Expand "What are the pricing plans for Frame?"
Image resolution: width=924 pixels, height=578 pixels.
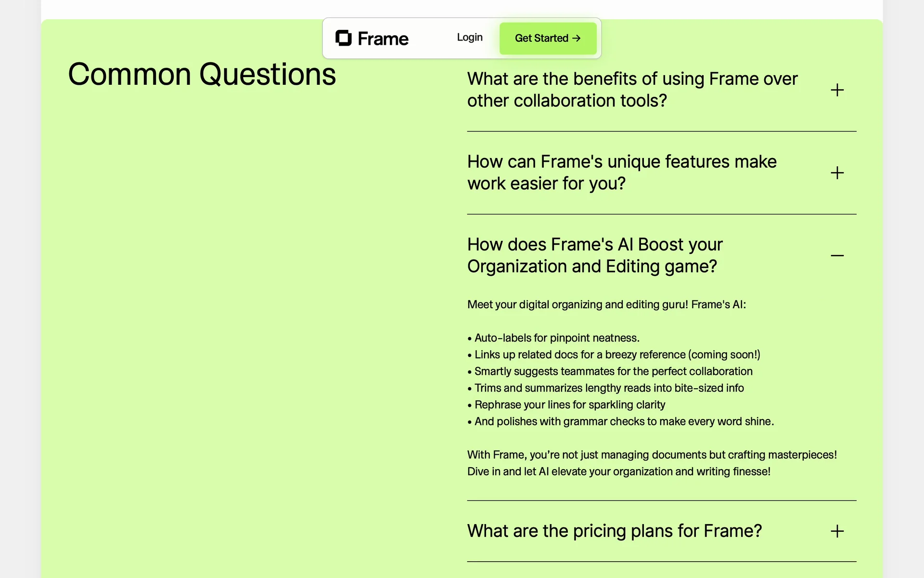click(x=615, y=531)
